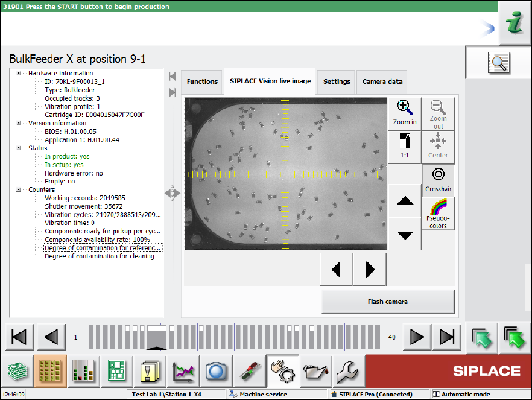532x400 pixels.
Task: Collapse the Counters tree node
Action: 19,189
